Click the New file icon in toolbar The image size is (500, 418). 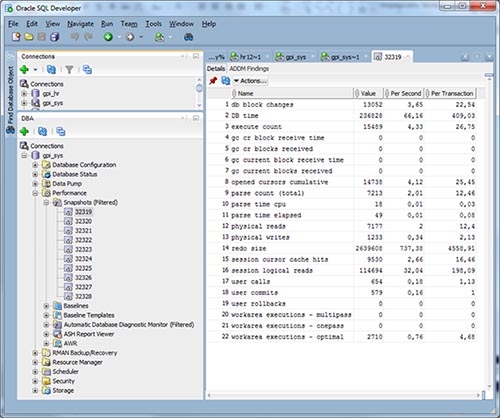pos(16,37)
